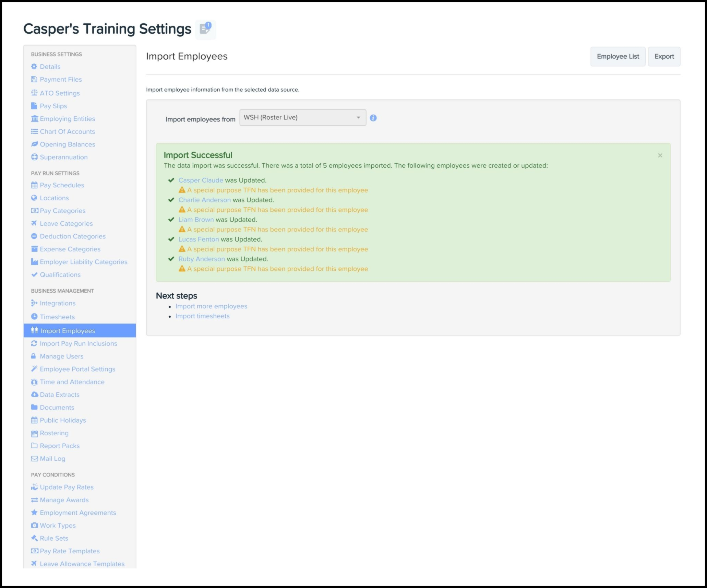The height and width of the screenshot is (588, 707).
Task: Open Ruby Anderson's employee link
Action: pyautogui.click(x=201, y=259)
